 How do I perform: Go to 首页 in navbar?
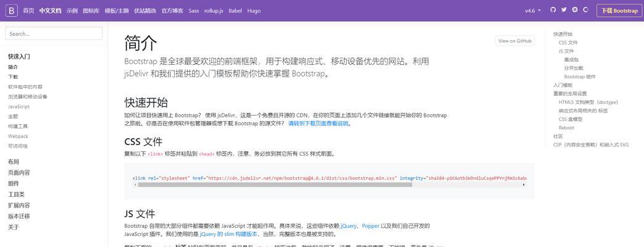(28, 10)
